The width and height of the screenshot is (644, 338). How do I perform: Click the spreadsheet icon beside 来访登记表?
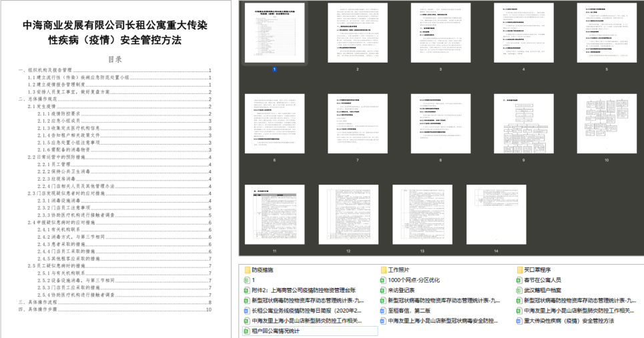pos(383,291)
